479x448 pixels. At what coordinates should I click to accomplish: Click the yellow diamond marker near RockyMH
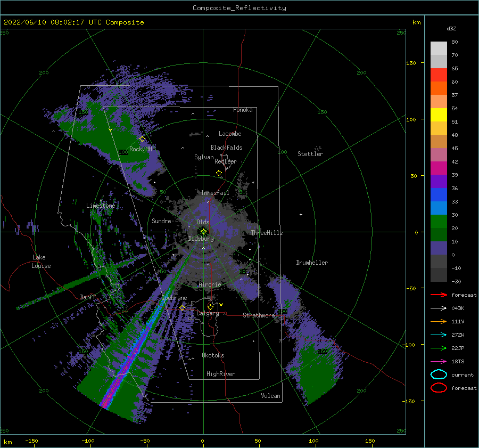pyautogui.click(x=142, y=139)
